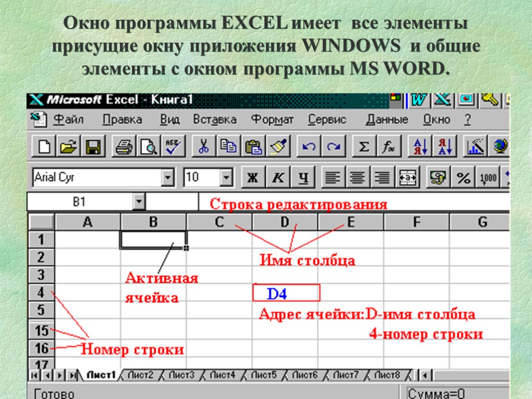
Task: Align text right
Action: click(x=382, y=177)
